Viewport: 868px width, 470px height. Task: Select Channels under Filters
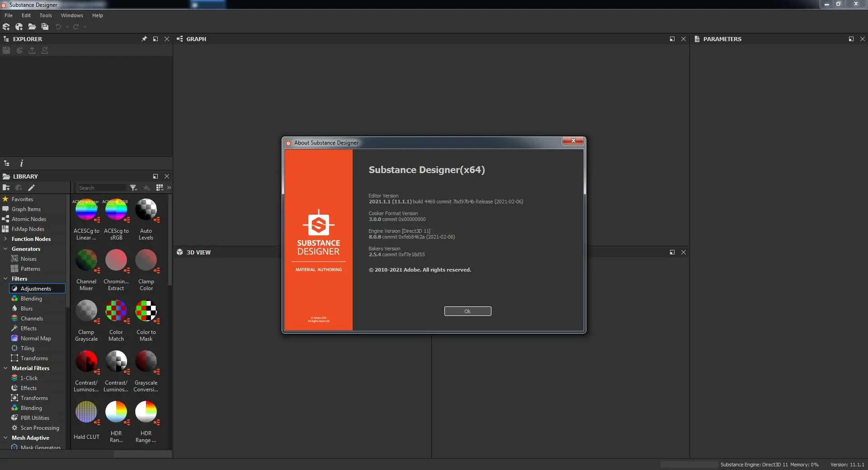(x=32, y=319)
